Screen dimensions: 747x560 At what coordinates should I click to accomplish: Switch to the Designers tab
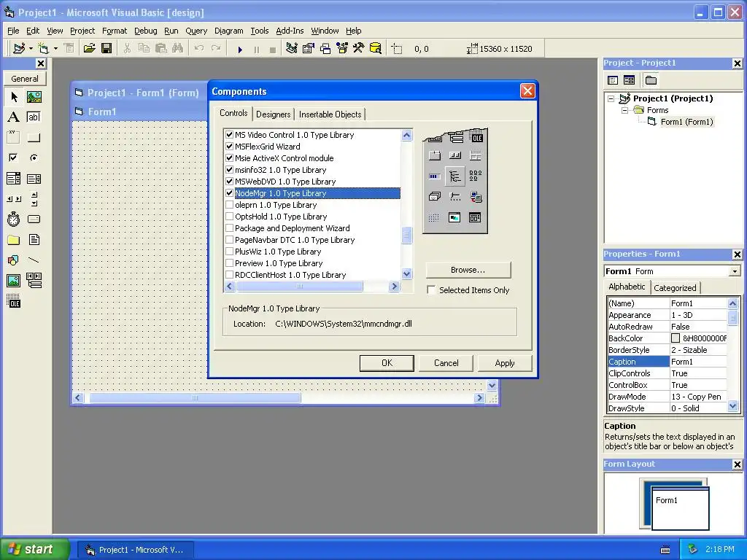[x=273, y=114]
